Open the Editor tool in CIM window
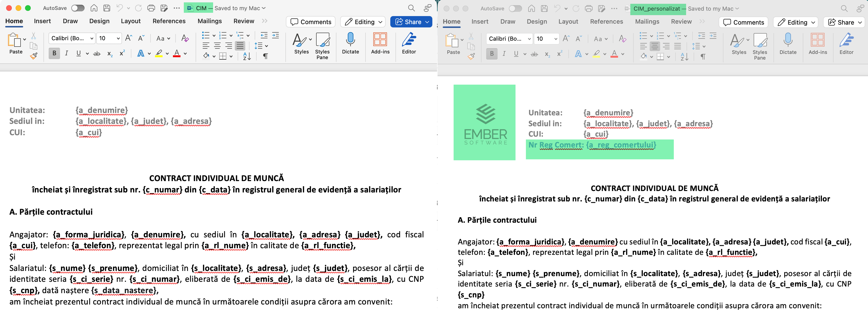 [x=409, y=40]
